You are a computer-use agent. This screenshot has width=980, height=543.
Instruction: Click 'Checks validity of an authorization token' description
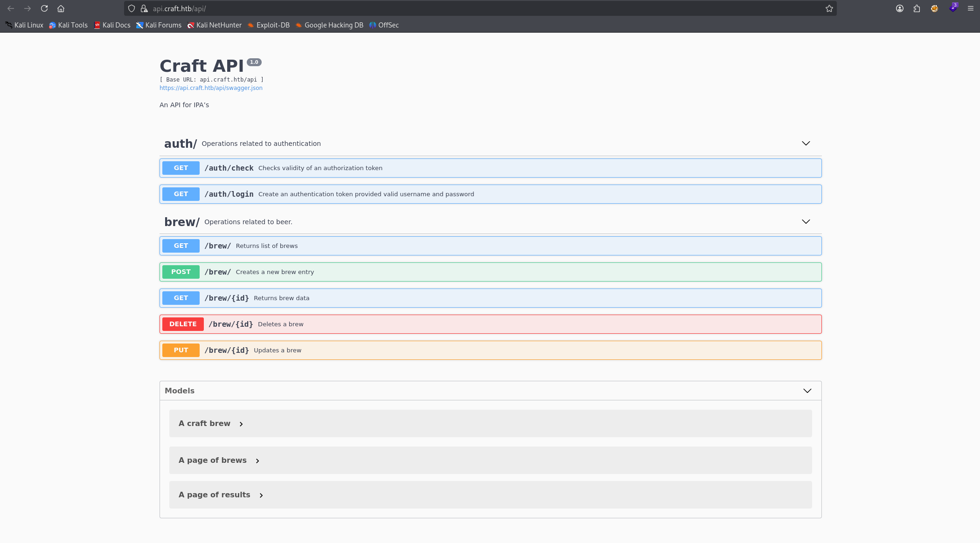tap(320, 168)
